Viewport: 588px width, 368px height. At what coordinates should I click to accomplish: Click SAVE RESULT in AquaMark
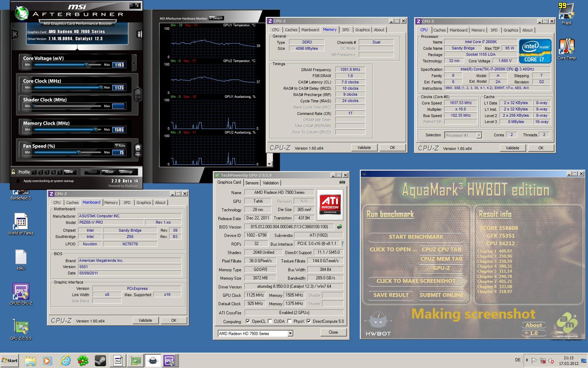pos(391,295)
